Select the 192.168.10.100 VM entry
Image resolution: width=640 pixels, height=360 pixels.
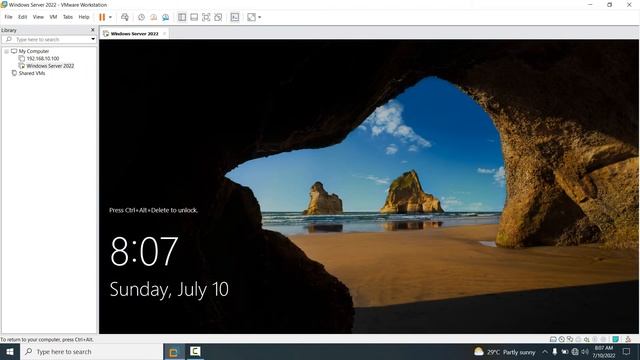coord(42,59)
